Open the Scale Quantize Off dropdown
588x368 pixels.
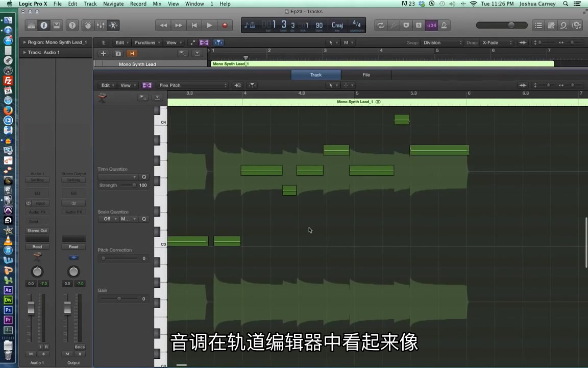(109, 219)
